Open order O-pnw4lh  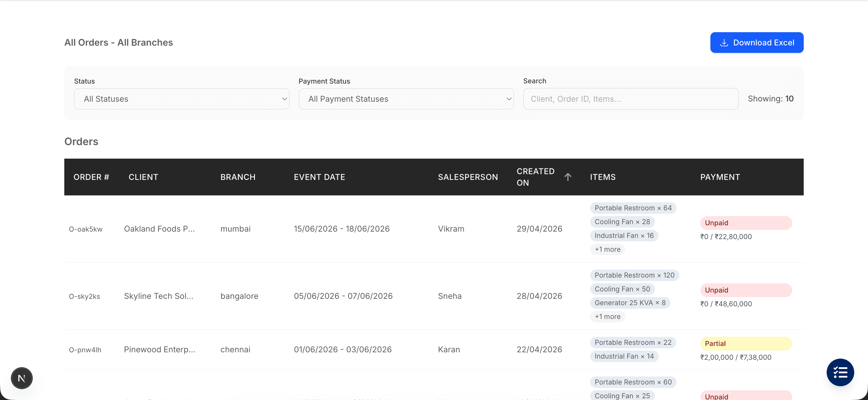(85, 350)
